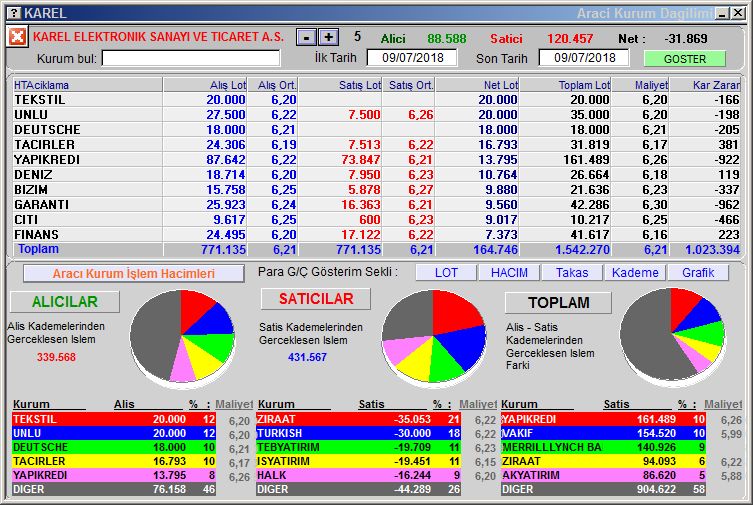Select the UNLU row in top table
Screen dimensions: 753x505
[376, 114]
